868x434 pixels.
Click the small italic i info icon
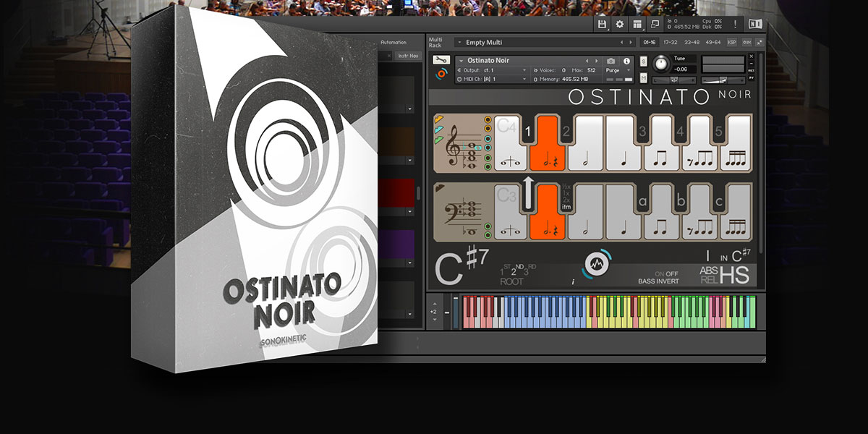tap(573, 282)
